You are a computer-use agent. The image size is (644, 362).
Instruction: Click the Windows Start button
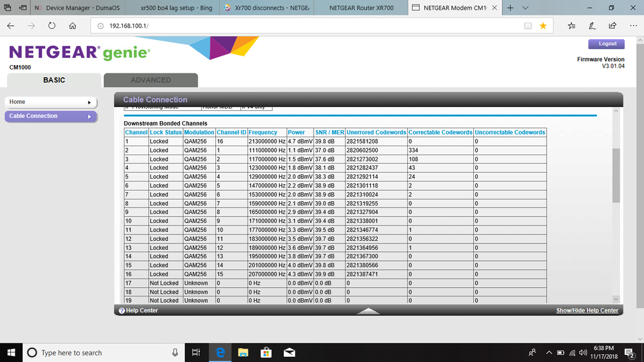coord(12,352)
